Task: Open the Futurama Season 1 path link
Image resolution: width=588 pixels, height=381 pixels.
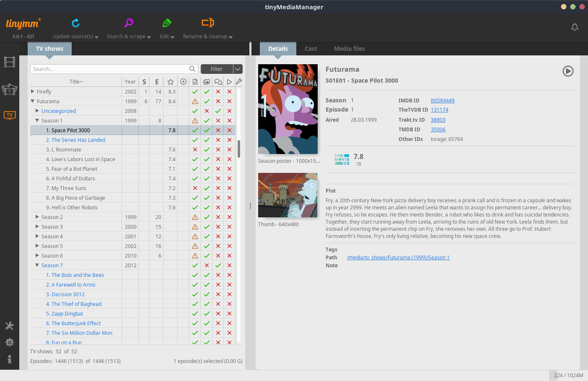Action: coord(398,258)
